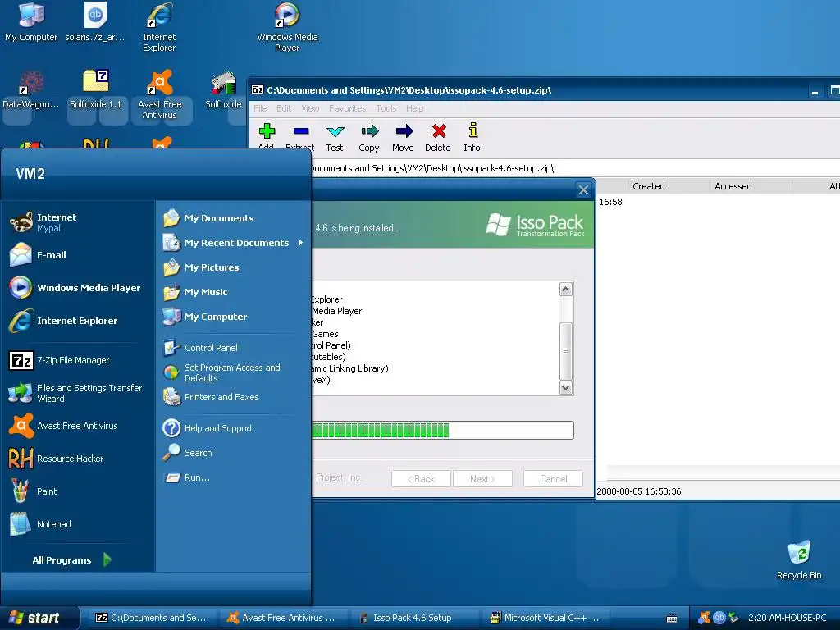The width and height of the screenshot is (840, 630).
Task: Select the DataWagon desktop shortcut
Action: [x=31, y=90]
